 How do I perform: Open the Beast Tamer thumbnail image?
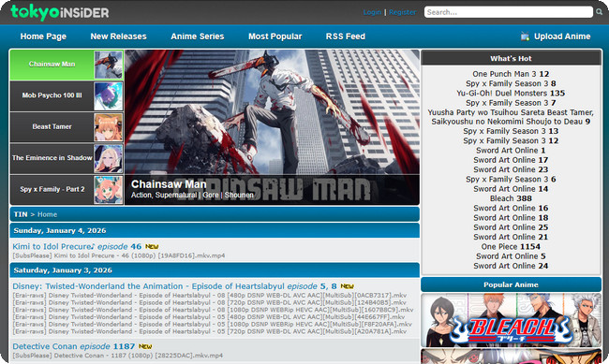tap(109, 127)
